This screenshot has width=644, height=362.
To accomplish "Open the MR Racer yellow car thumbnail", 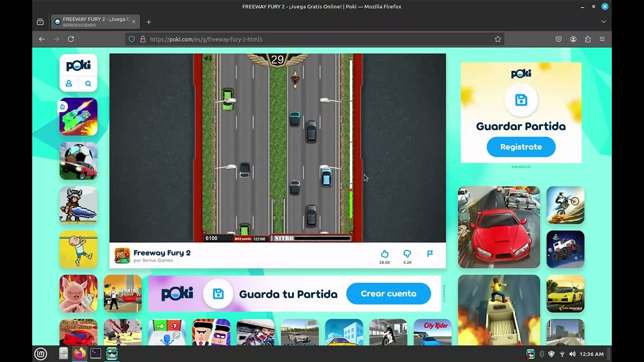I will click(x=566, y=294).
